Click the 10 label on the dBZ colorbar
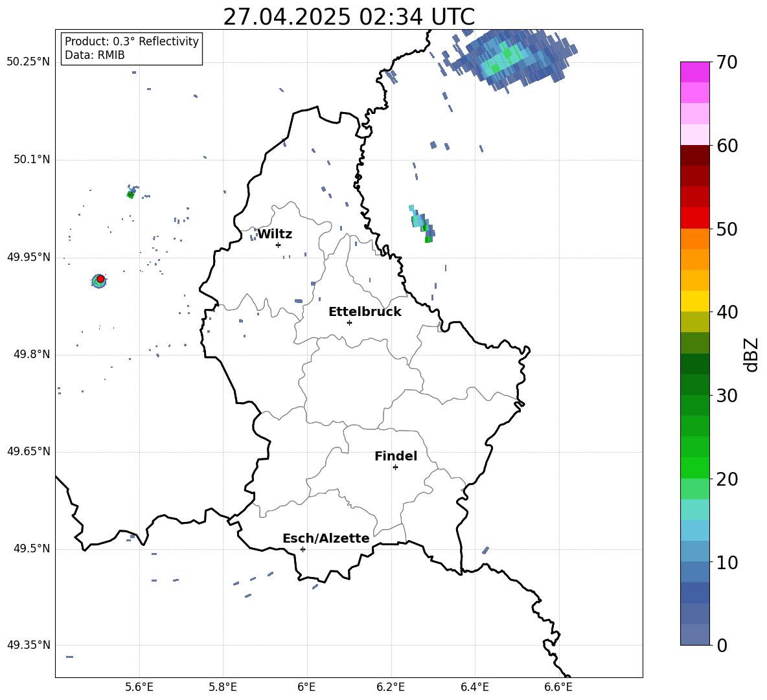The image size is (767, 700). coord(727,563)
